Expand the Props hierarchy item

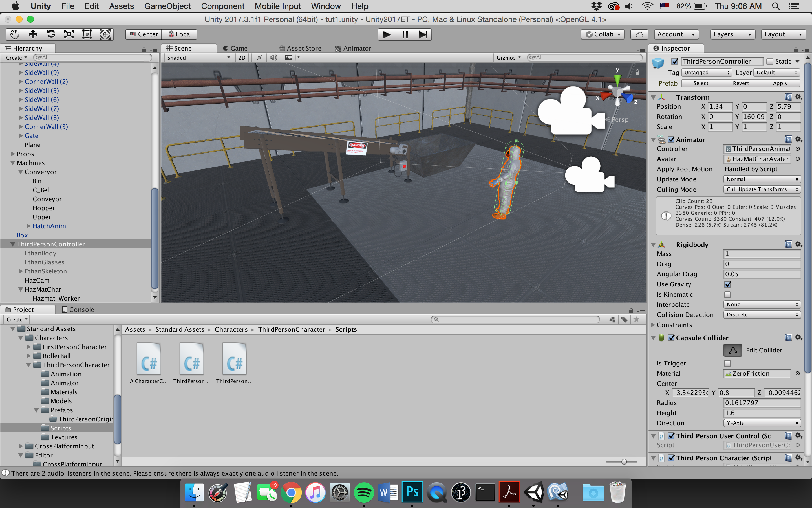[x=13, y=154]
